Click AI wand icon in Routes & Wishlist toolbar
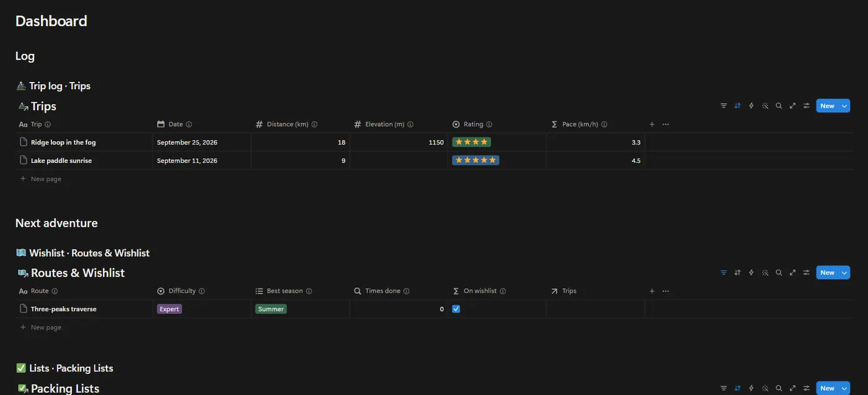Screen dimensions: 868x395 click(x=765, y=273)
